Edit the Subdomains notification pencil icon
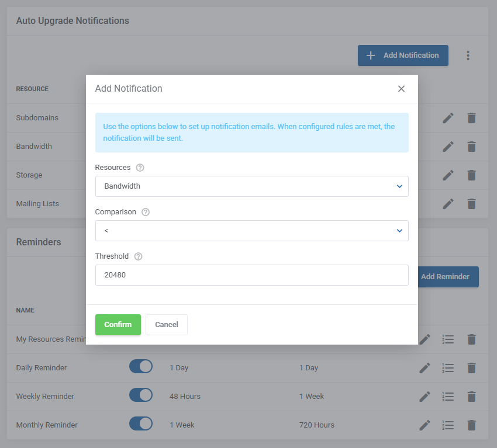 [x=448, y=118]
